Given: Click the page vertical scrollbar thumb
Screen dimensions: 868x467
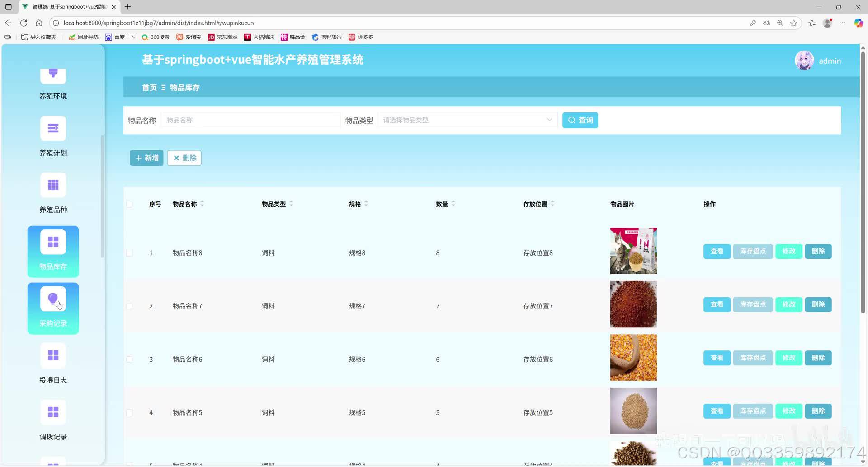Looking at the screenshot, I should (x=863, y=183).
